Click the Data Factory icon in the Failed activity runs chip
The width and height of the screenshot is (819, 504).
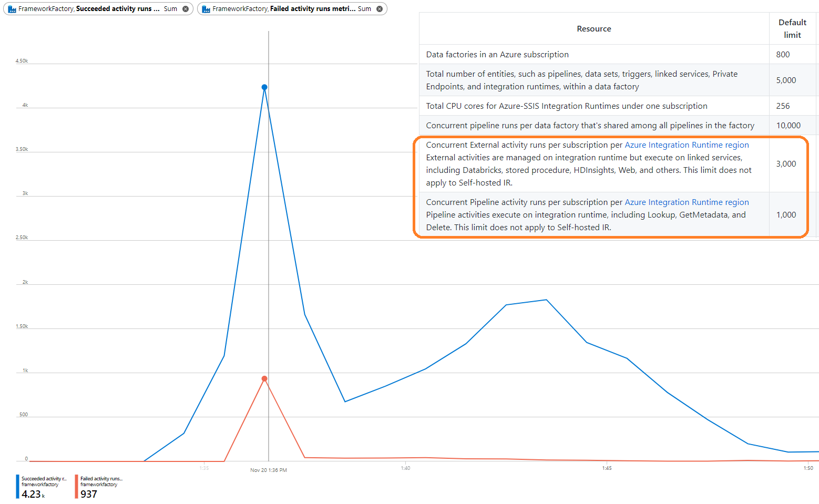point(206,9)
